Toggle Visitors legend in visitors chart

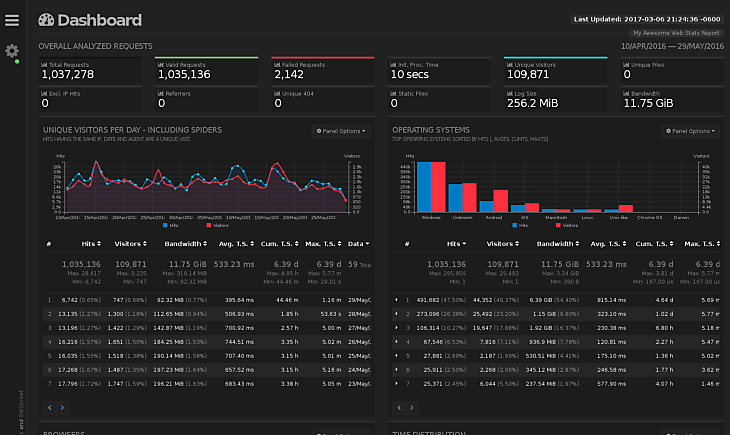(x=217, y=225)
